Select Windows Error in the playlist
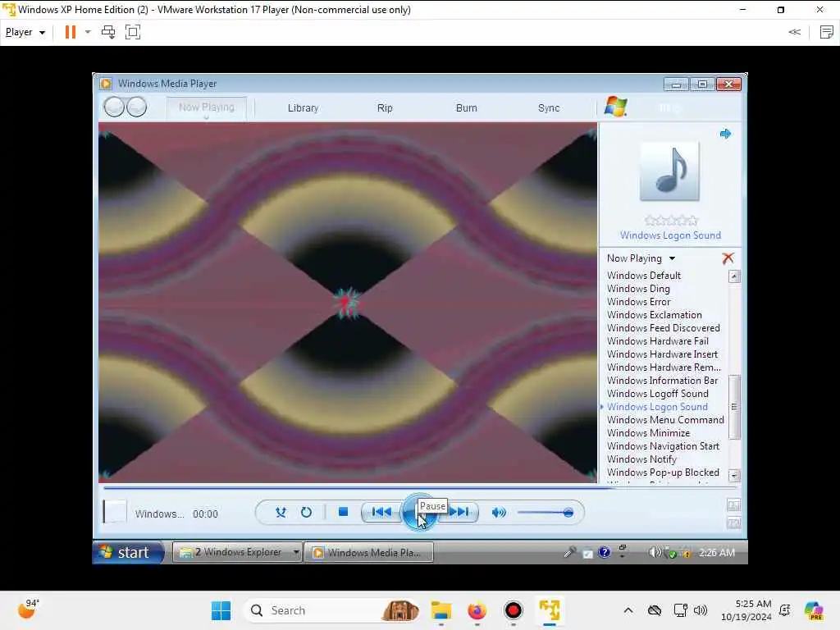840x630 pixels. (x=638, y=302)
